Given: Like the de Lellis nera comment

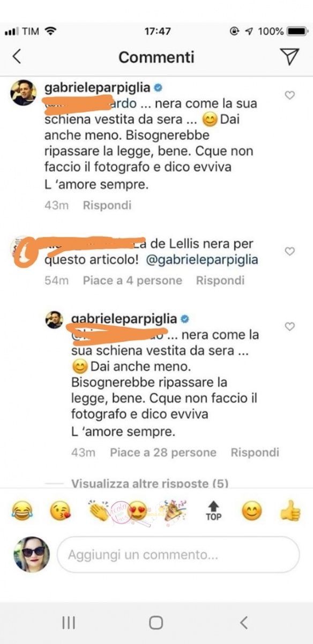Looking at the screenshot, I should pos(289,251).
